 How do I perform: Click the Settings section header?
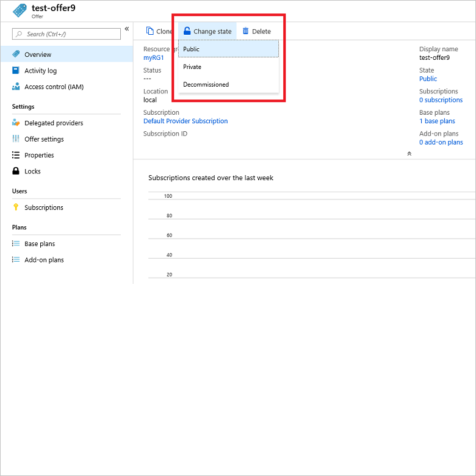tap(23, 107)
